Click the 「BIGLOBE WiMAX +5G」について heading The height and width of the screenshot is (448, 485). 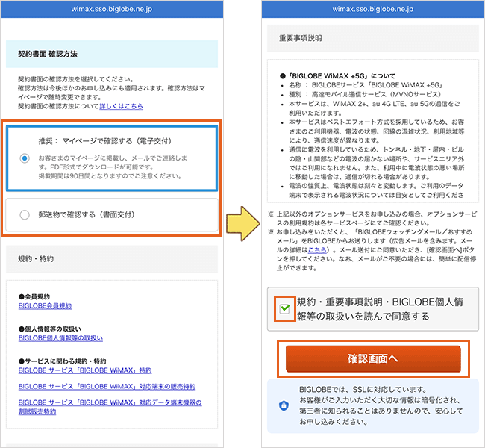click(338, 76)
